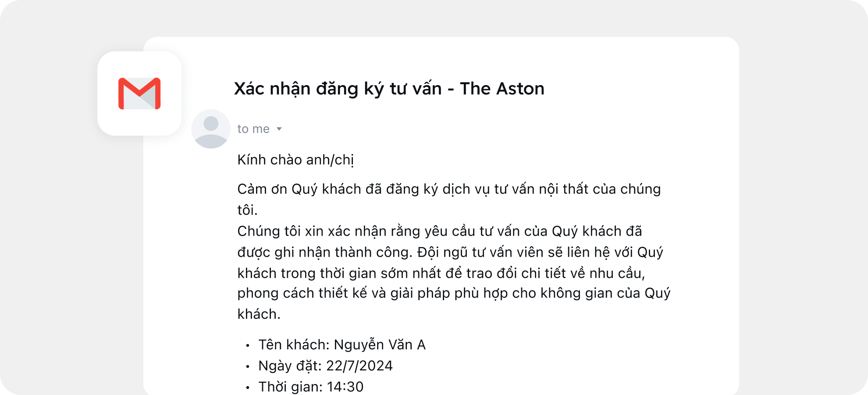Click the word "tôi." ending the first paragraph
The height and width of the screenshot is (395, 868).
pos(247,210)
